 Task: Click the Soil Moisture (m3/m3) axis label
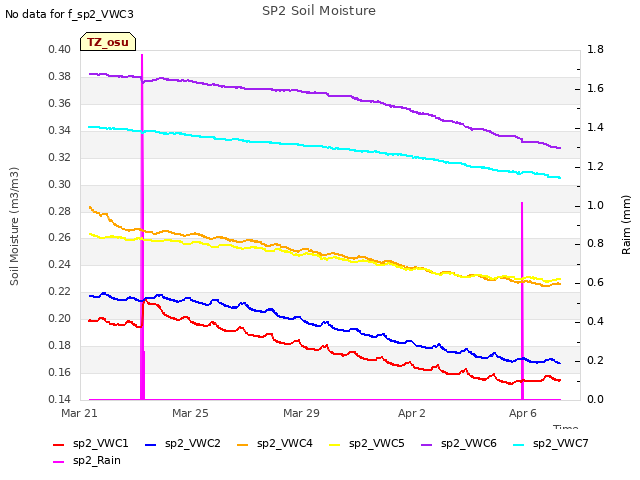[14, 226]
